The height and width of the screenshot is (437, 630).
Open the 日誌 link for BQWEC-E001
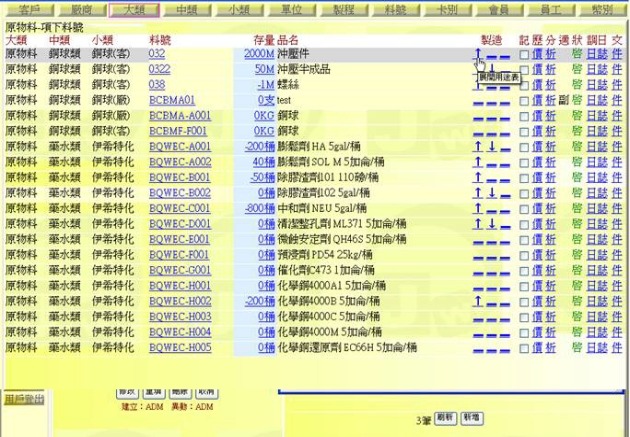click(596, 240)
